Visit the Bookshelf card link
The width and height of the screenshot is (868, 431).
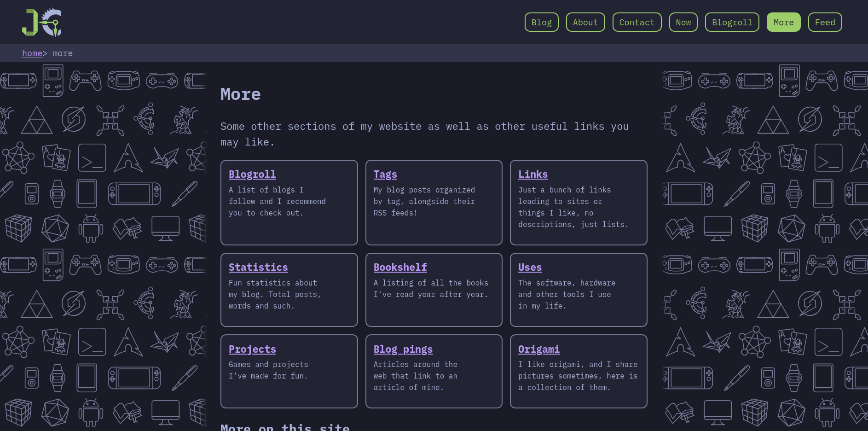[400, 268]
